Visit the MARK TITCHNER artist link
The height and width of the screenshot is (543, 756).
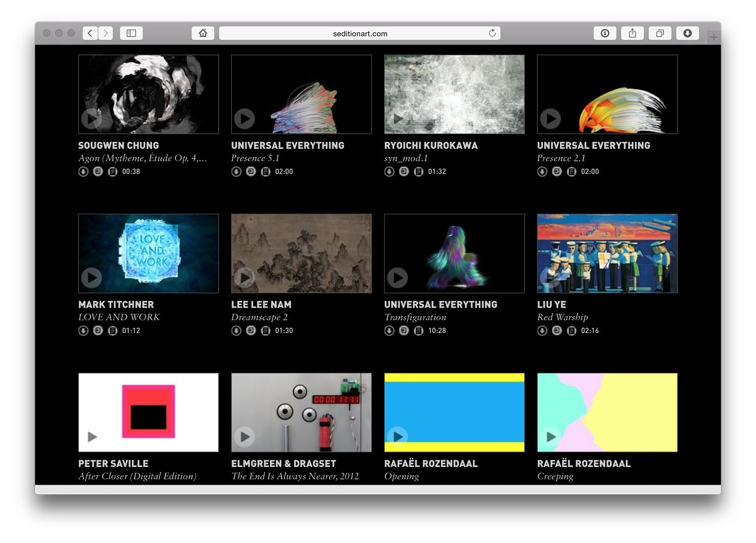click(x=116, y=305)
